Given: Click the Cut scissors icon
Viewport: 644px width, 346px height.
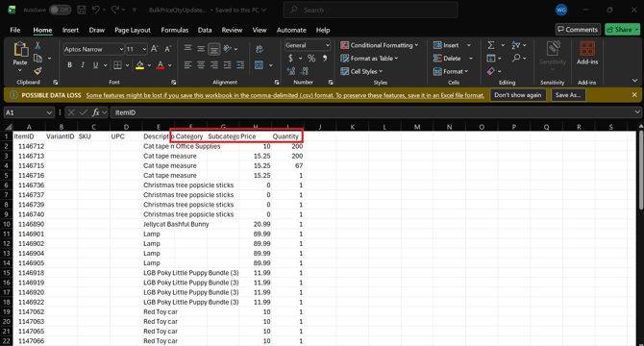Looking at the screenshot, I should click(37, 45).
